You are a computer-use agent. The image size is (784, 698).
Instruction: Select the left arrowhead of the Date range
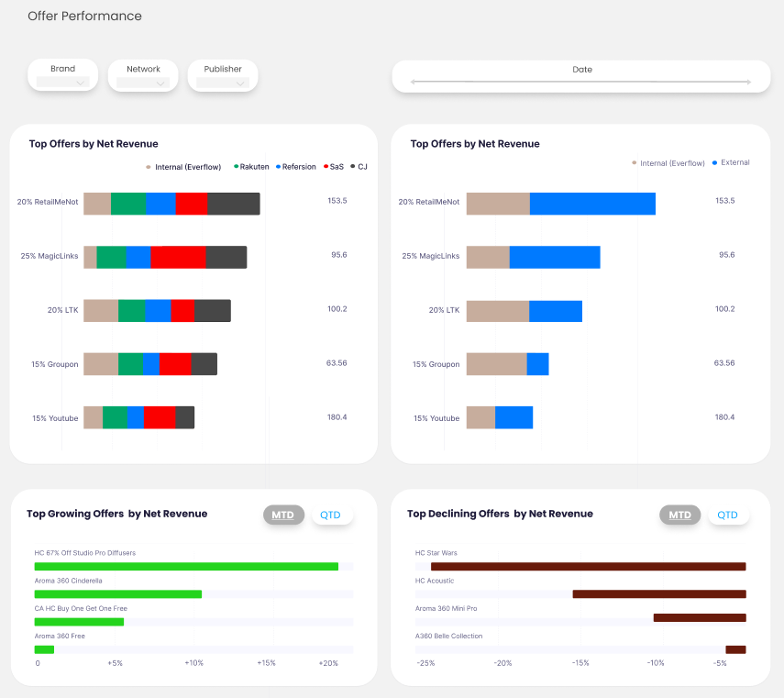pos(414,83)
